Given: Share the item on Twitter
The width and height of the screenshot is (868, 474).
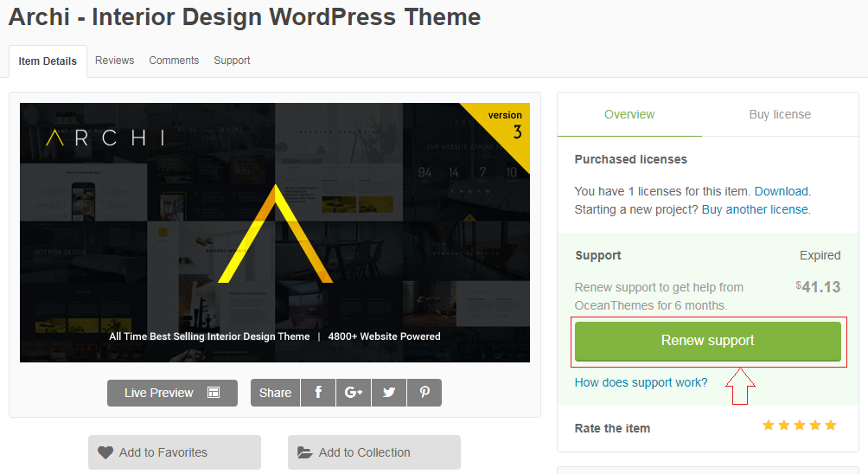Looking at the screenshot, I should click(x=389, y=393).
